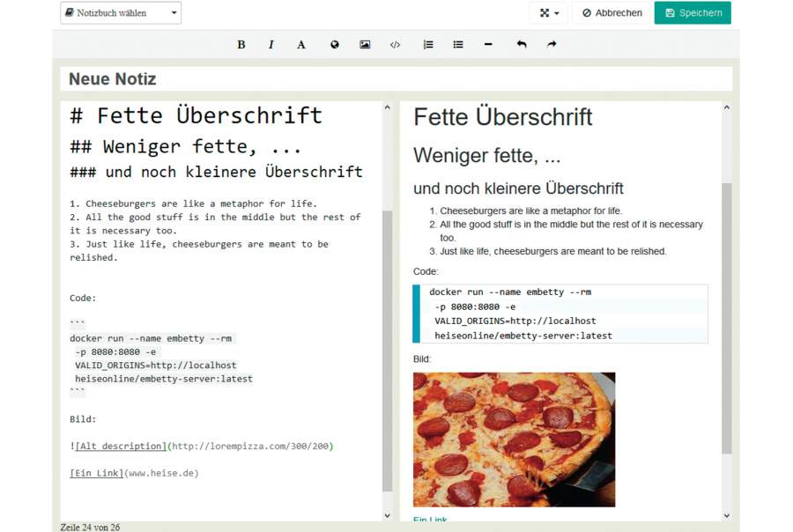The width and height of the screenshot is (793, 532).
Task: Click '### und noch kleinere Überschrift' in the editor
Action: coord(216,172)
